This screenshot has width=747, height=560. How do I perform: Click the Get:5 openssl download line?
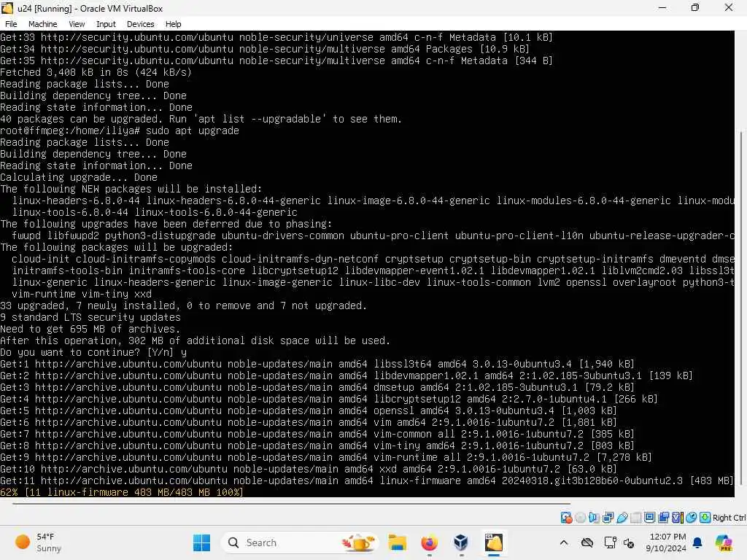309,411
